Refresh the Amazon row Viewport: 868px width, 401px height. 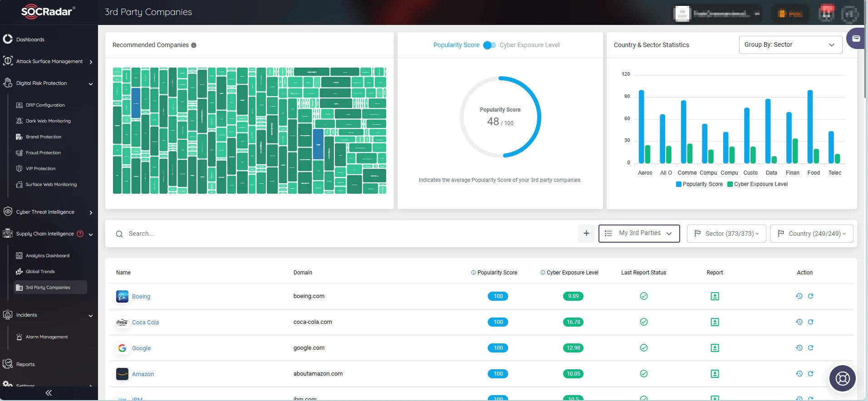810,374
